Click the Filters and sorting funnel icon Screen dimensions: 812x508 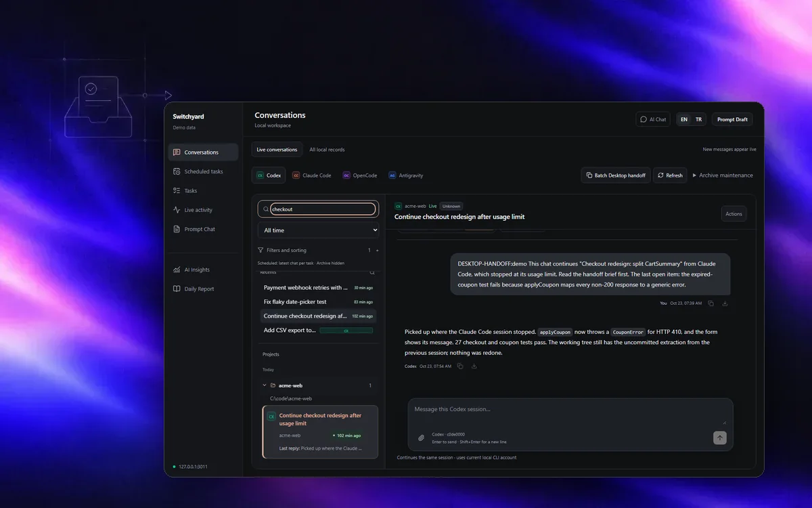[261, 250]
